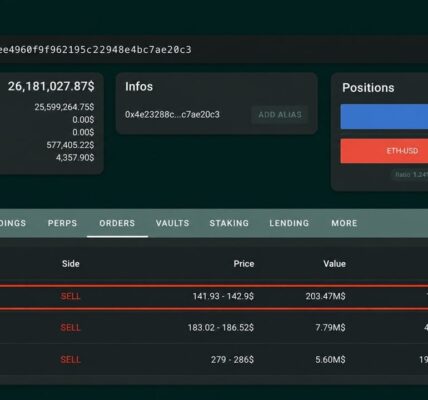Click the 7.79M$ value cell
Viewport: 428px width, 400px height.
330,328
